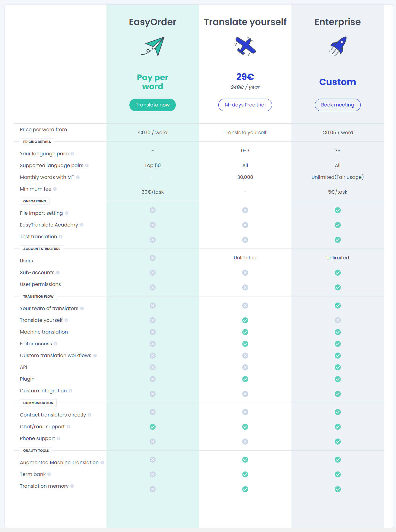Toggle the green Chat/mail support check under EasyOrder

point(153,426)
